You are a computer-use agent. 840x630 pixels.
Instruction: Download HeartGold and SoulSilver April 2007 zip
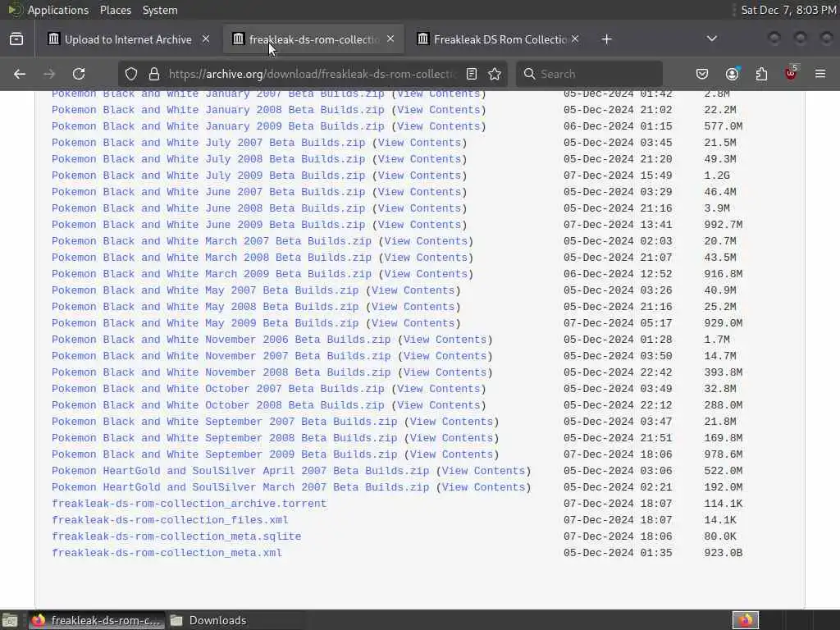(240, 471)
